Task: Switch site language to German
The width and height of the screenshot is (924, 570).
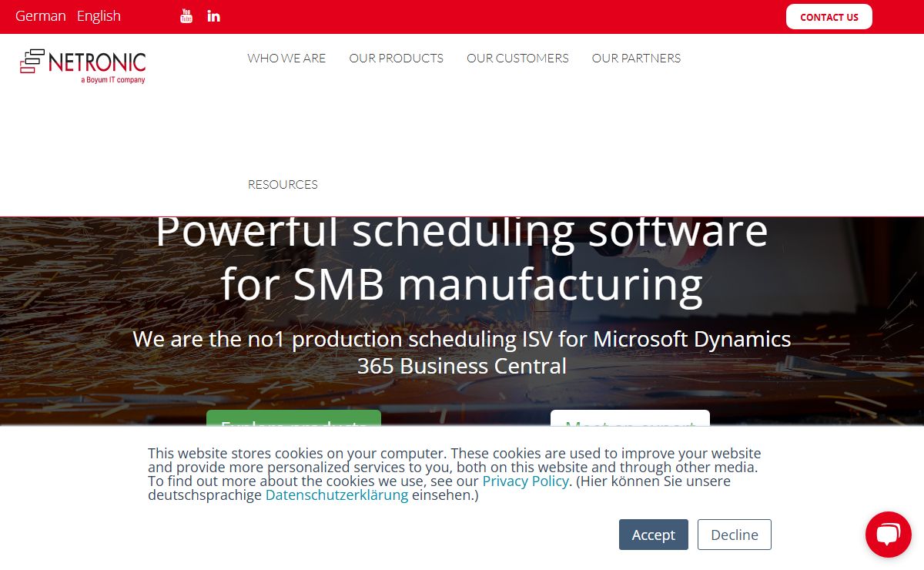Action: pos(41,16)
